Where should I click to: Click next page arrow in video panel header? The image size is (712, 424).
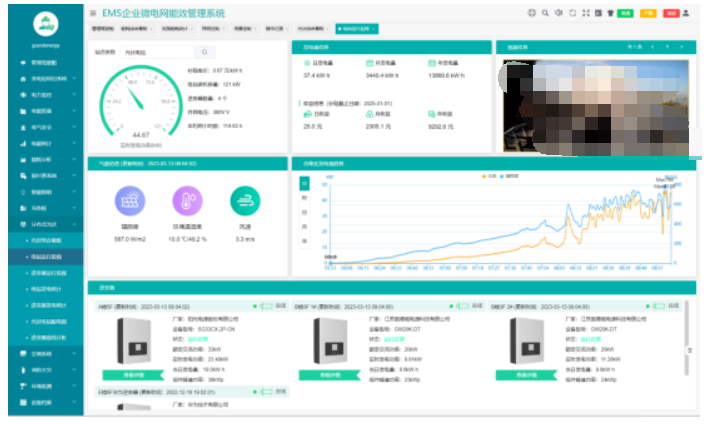pyautogui.click(x=681, y=47)
